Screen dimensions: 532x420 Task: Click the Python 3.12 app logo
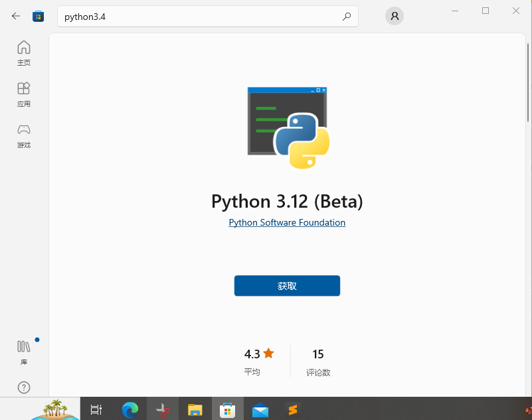coord(288,128)
